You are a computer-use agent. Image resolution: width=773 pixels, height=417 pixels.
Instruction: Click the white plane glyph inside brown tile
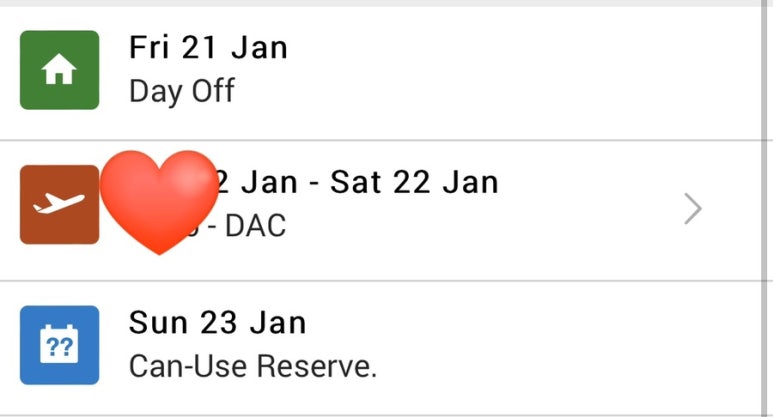59,204
